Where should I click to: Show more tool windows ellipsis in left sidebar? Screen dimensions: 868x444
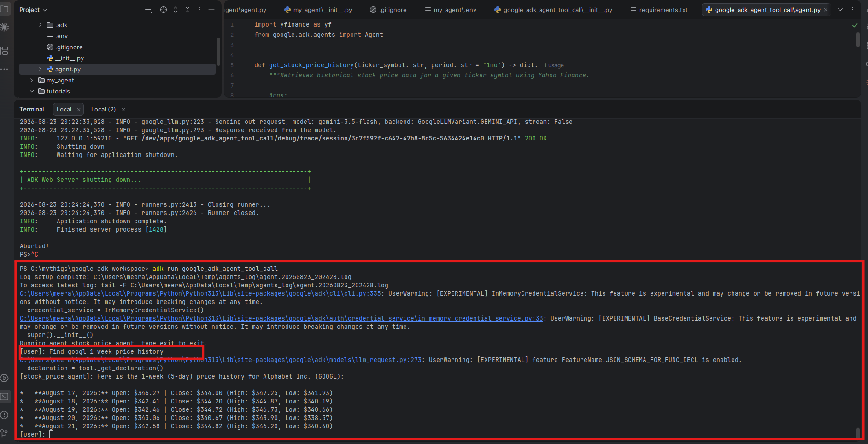pyautogui.click(x=4, y=69)
